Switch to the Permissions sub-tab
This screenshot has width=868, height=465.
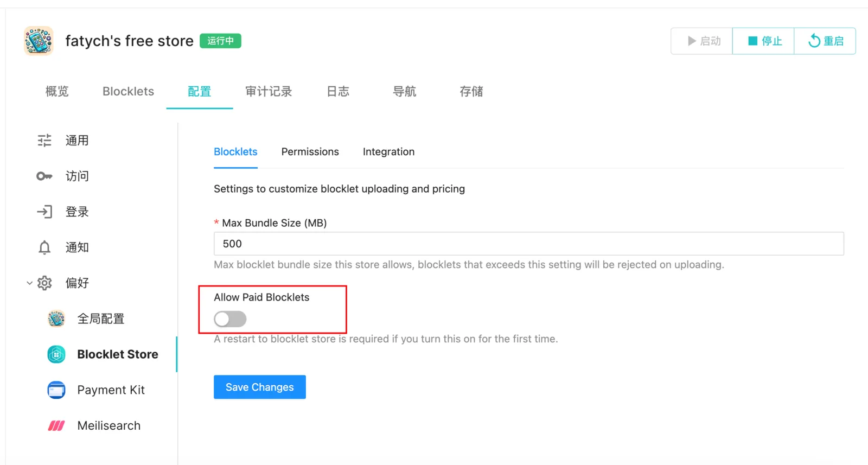(x=310, y=152)
